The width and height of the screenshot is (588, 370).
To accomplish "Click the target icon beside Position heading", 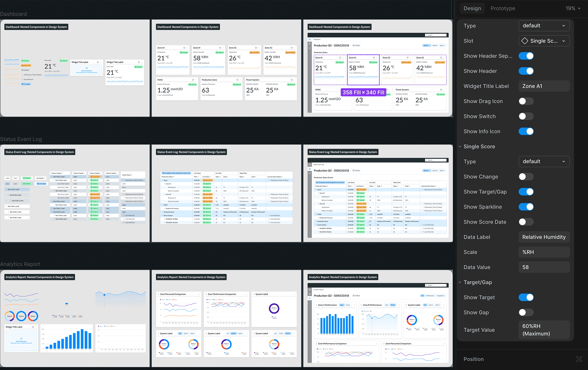I will click(579, 359).
